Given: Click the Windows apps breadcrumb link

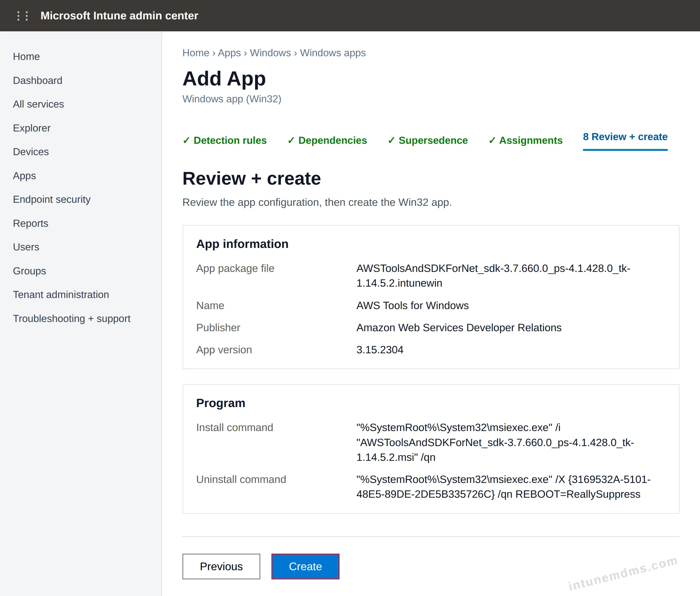Looking at the screenshot, I should click(332, 53).
